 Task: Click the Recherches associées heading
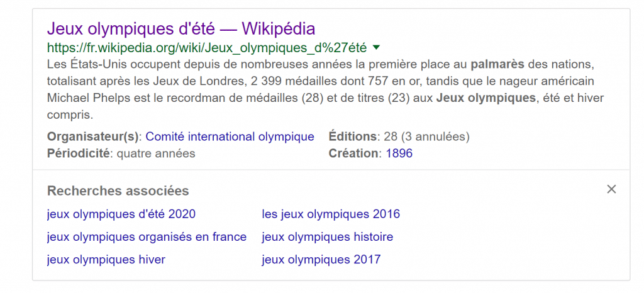[x=118, y=191]
